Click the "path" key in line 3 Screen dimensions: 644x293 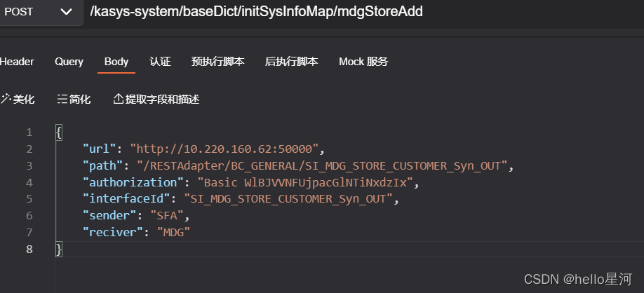[103, 166]
